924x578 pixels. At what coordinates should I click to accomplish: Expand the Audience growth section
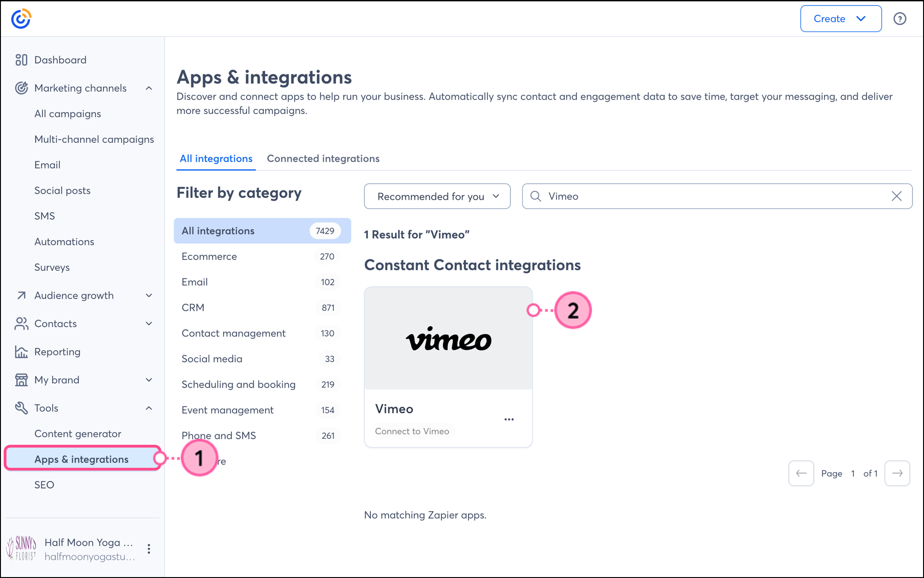(149, 295)
